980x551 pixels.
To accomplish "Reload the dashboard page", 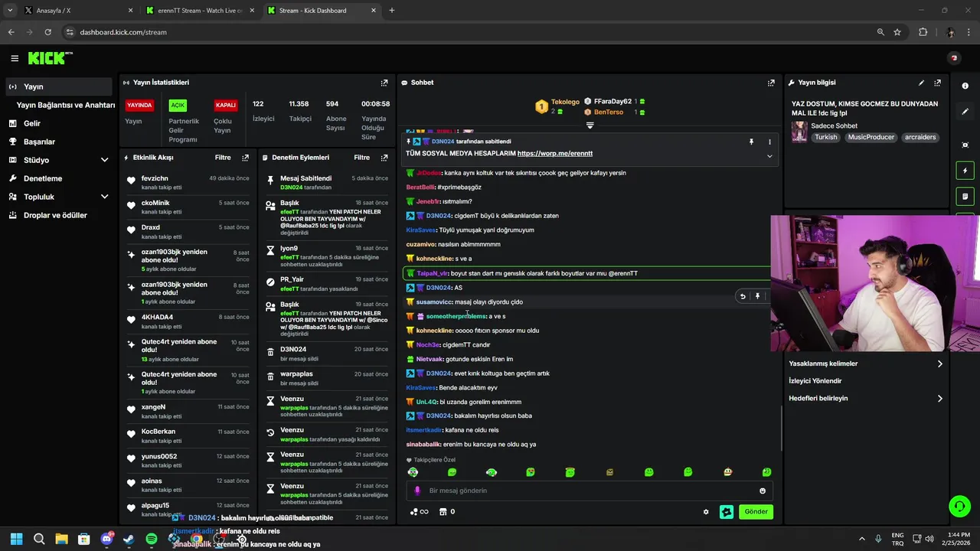I will click(x=47, y=32).
